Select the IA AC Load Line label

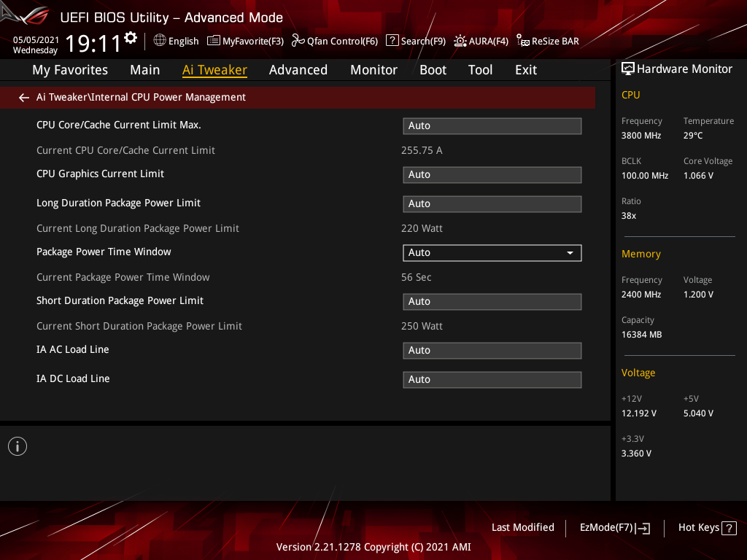click(x=72, y=349)
